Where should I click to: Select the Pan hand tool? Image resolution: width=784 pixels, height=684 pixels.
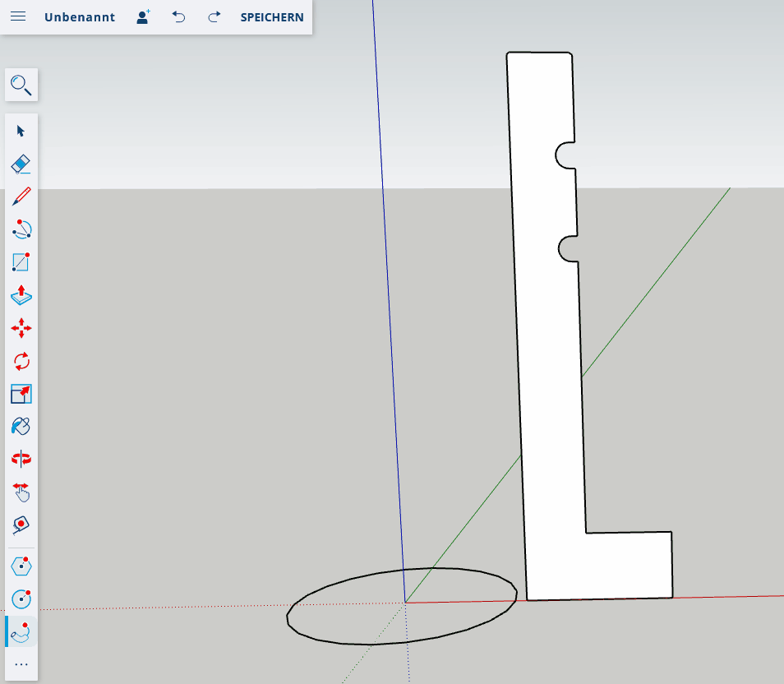click(x=21, y=492)
